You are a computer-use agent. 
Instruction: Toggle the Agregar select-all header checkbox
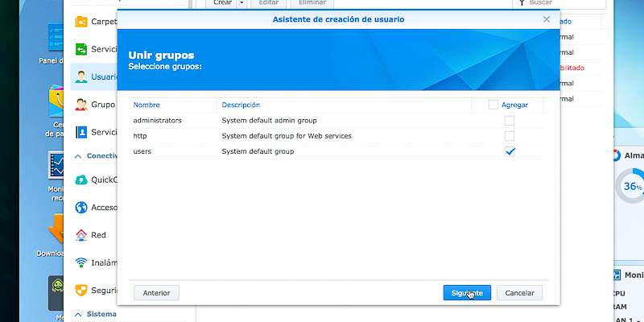(x=493, y=105)
